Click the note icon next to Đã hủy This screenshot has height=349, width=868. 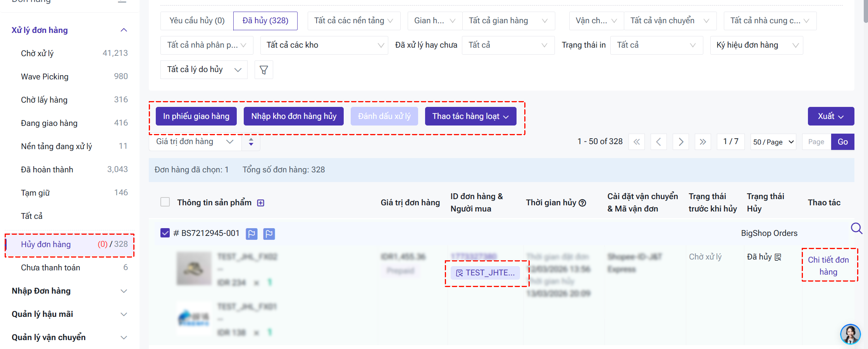pos(778,257)
